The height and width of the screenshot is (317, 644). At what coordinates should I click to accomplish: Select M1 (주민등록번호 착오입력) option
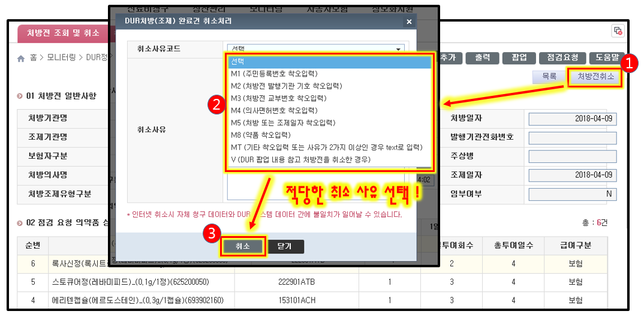tap(273, 74)
